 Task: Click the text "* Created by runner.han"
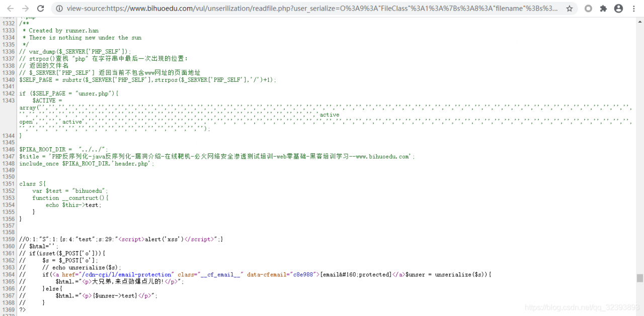(x=60, y=31)
